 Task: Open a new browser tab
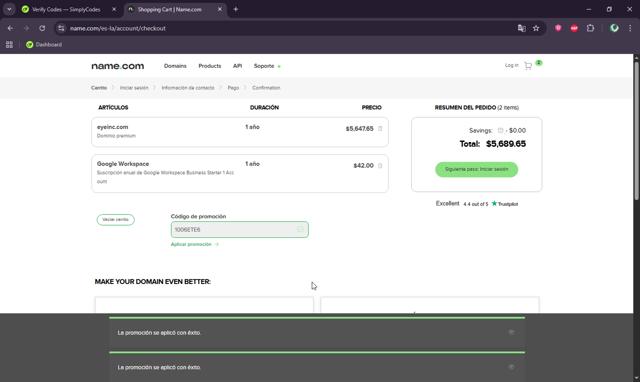(236, 9)
